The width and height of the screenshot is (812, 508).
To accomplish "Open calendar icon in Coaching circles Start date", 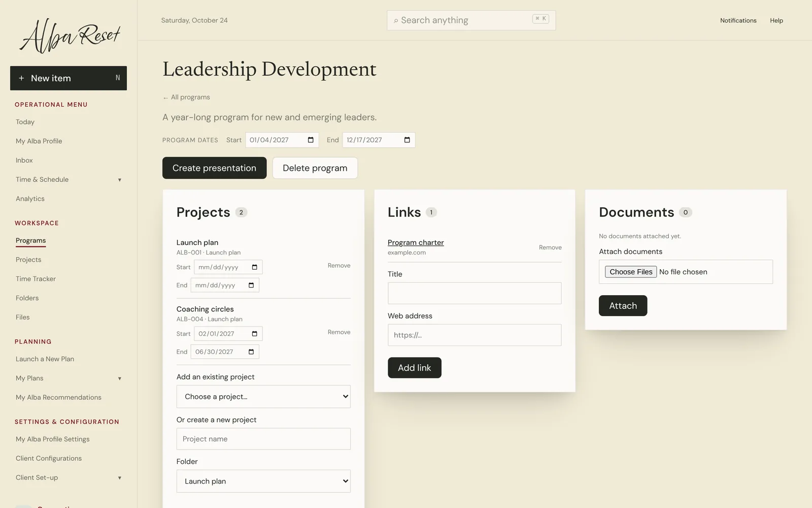I will coord(255,334).
